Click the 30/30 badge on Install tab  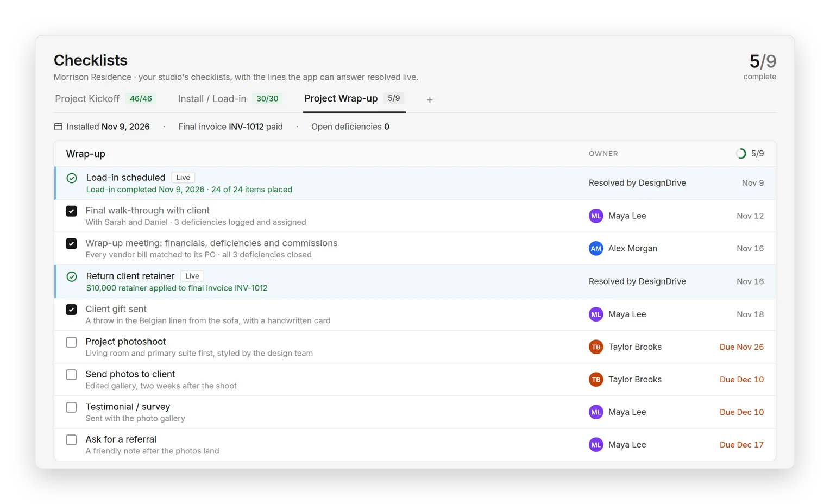[x=267, y=99]
